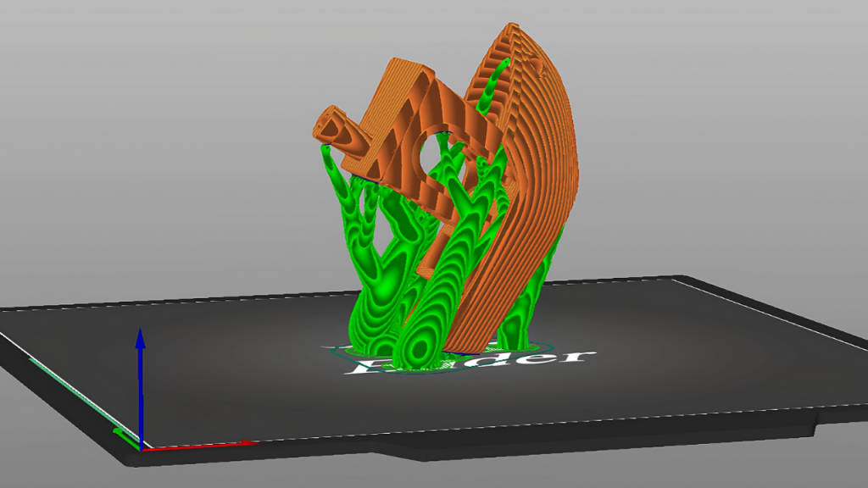Click the blue Z-axis arrow
This screenshot has height=488, width=868.
click(141, 373)
